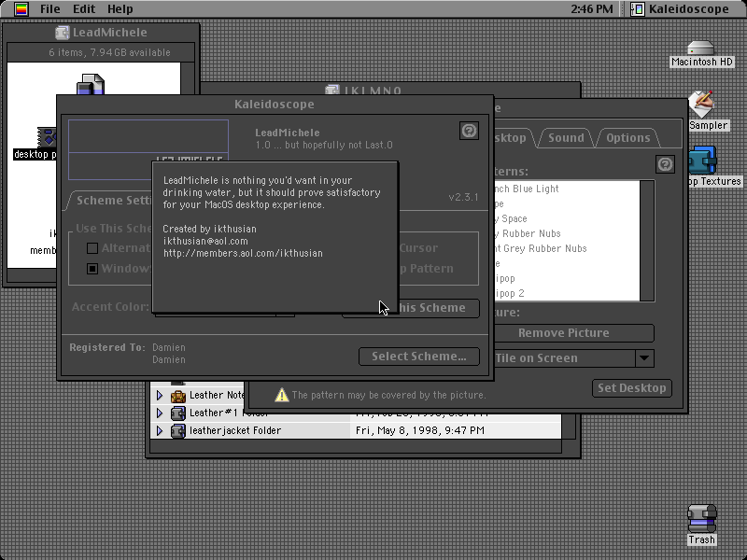Click the 'http://members.aol.com/ikthusian' URL text

coord(243,253)
